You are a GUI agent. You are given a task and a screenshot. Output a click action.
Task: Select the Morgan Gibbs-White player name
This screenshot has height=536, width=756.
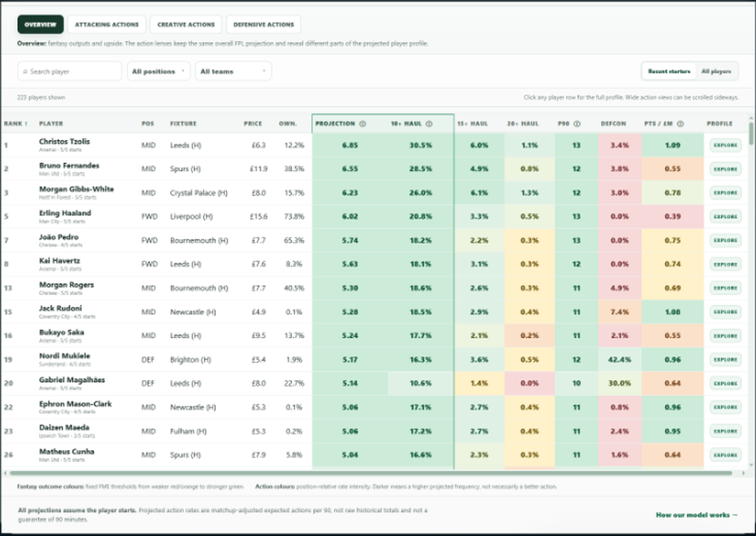pos(76,189)
